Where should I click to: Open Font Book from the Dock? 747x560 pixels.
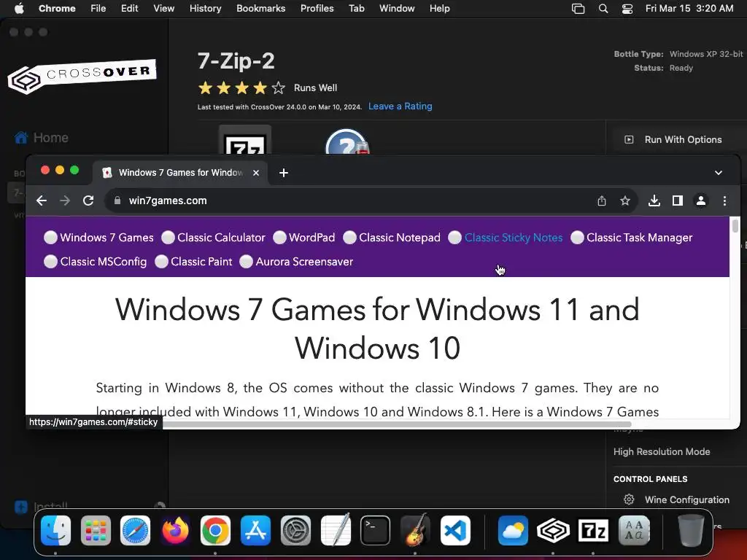[634, 531]
